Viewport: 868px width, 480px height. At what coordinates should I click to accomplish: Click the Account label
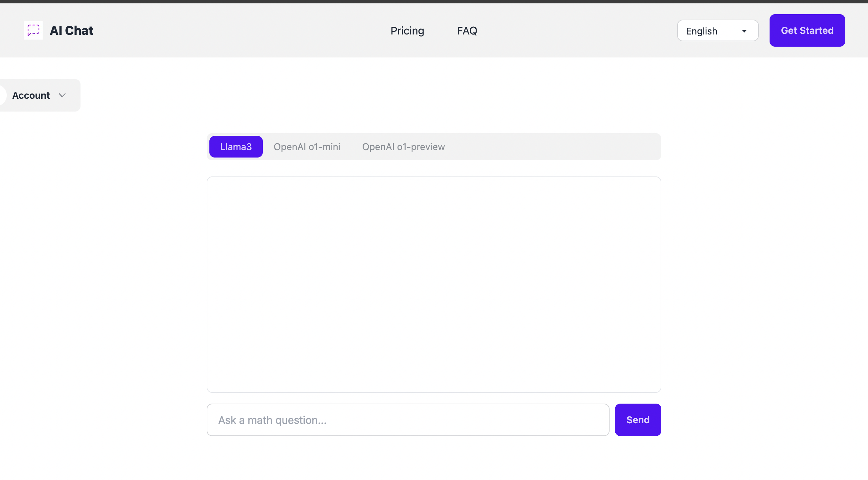[x=31, y=95]
